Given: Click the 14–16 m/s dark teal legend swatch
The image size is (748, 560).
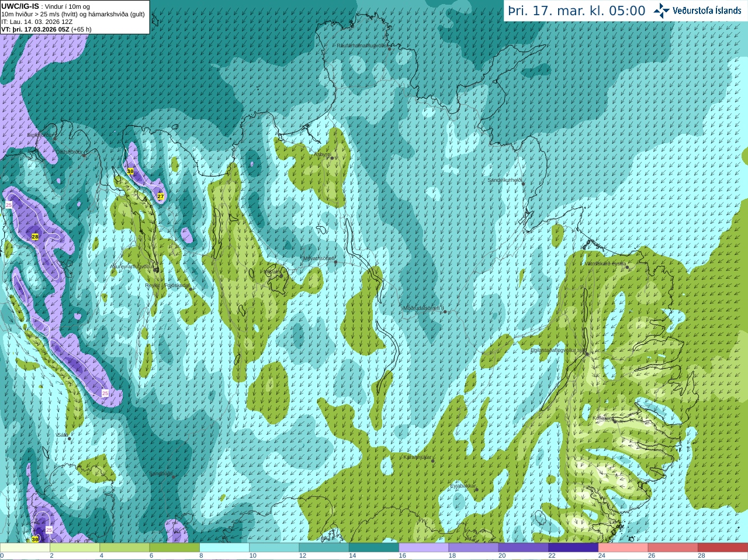Looking at the screenshot, I should click(374, 548).
